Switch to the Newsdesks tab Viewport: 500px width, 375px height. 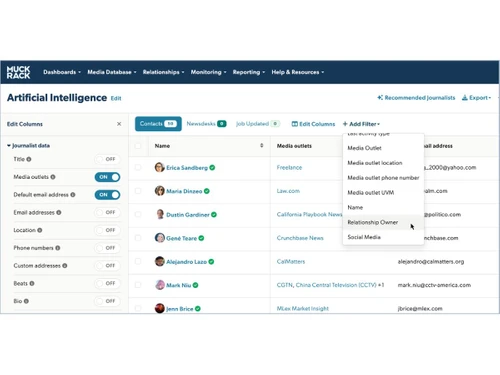click(x=206, y=124)
